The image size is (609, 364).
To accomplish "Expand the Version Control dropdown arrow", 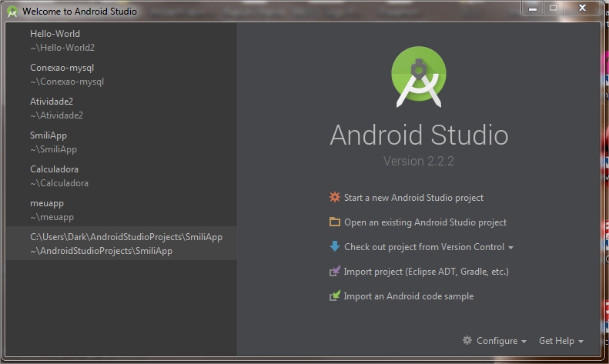I will [510, 248].
